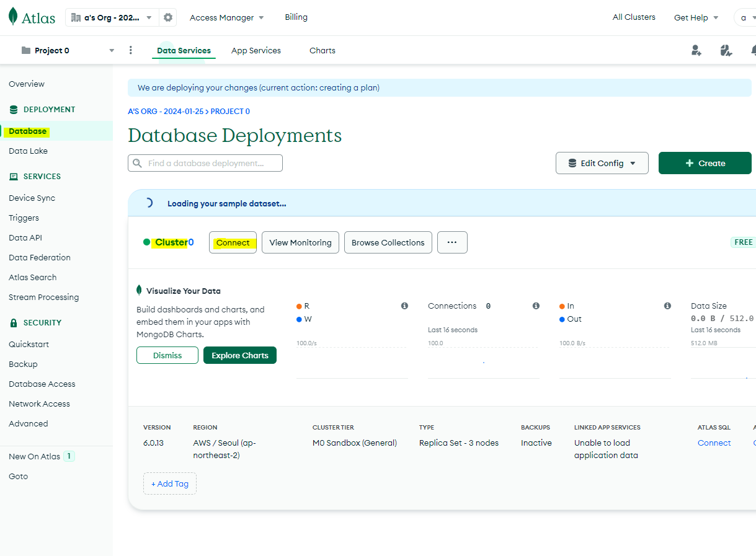Click the Cluster0 Connect button
Viewport: 756px width, 556px height.
[x=233, y=242]
